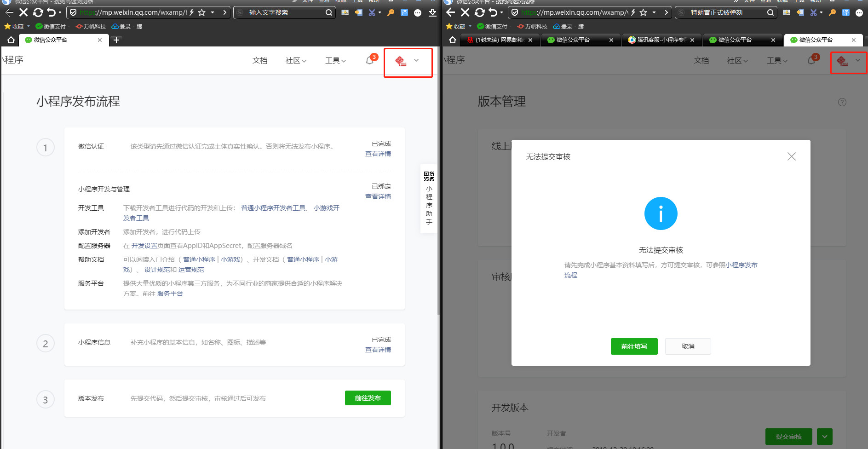Close the 微信公众平台 tab in 小程序发布流程 window
868x449 pixels.
coord(100,40)
